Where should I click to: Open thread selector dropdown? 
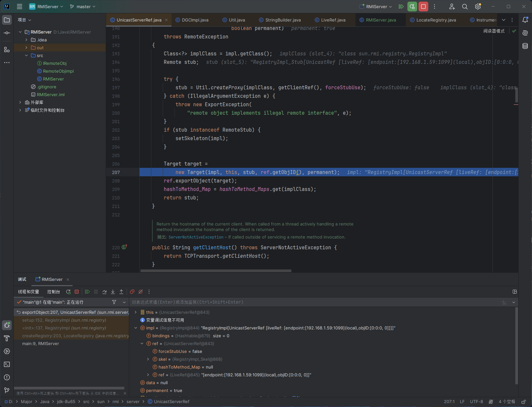(124, 302)
